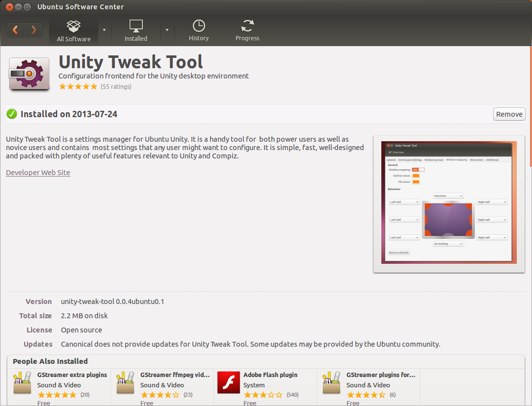The width and height of the screenshot is (532, 406).
Task: Click the GStreamer extra plugins star rating (20)
Action: [x=57, y=395]
